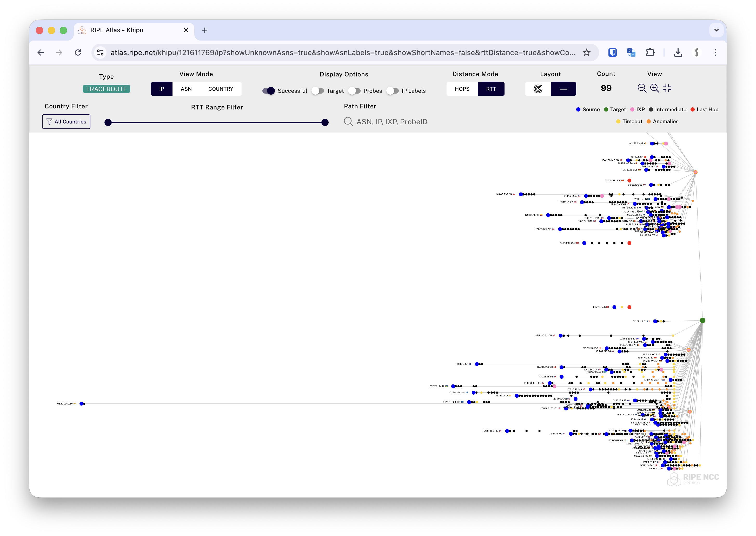This screenshot has width=756, height=536.
Task: Turn on the IP Labels toggle
Action: pyautogui.click(x=393, y=91)
